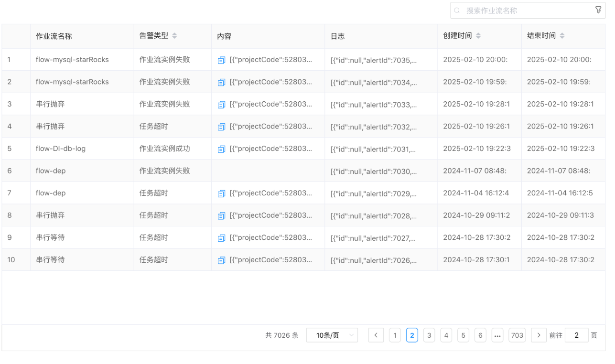
Task: Click the copy icon in row 3 content
Action: pyautogui.click(x=221, y=105)
